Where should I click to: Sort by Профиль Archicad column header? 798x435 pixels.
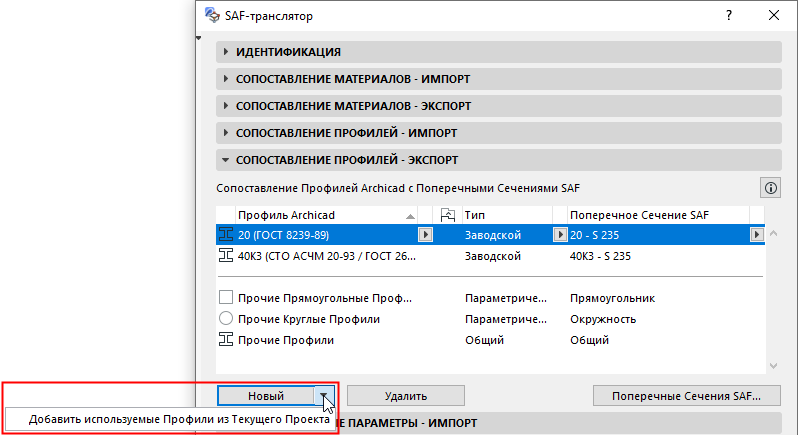coord(326,215)
